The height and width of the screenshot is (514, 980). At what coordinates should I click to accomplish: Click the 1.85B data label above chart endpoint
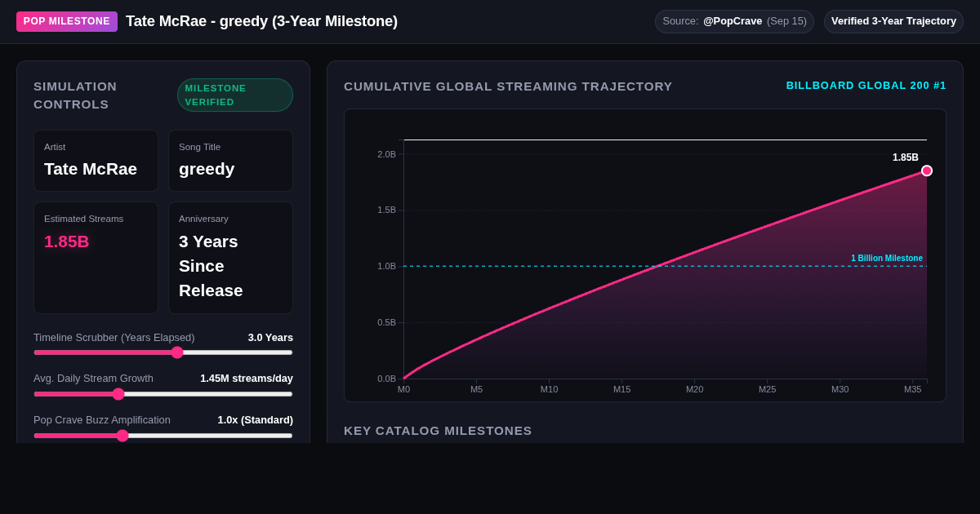pyautogui.click(x=906, y=157)
